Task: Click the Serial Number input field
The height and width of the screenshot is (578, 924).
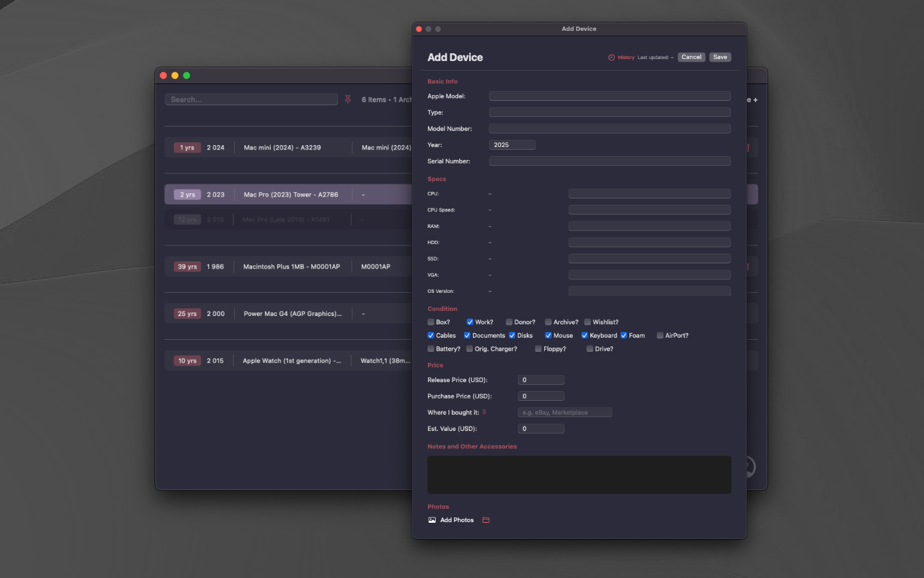Action: point(610,161)
